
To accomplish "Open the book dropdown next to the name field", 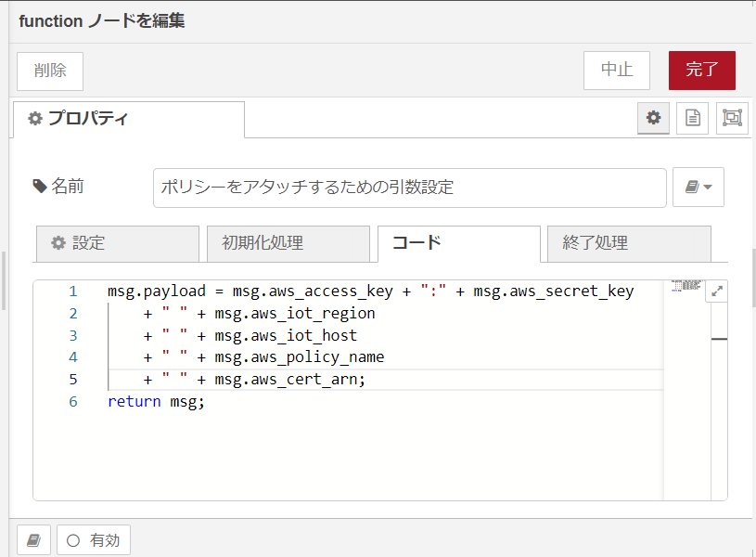I will pos(698,188).
